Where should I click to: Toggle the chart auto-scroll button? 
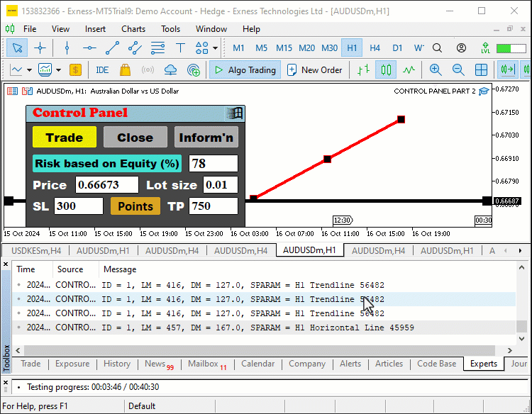pyautogui.click(x=508, y=70)
